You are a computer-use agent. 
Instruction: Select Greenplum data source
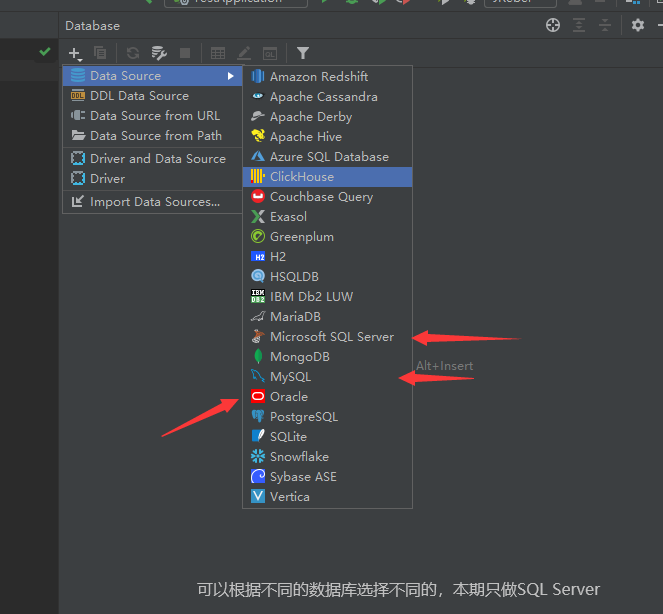[327, 237]
